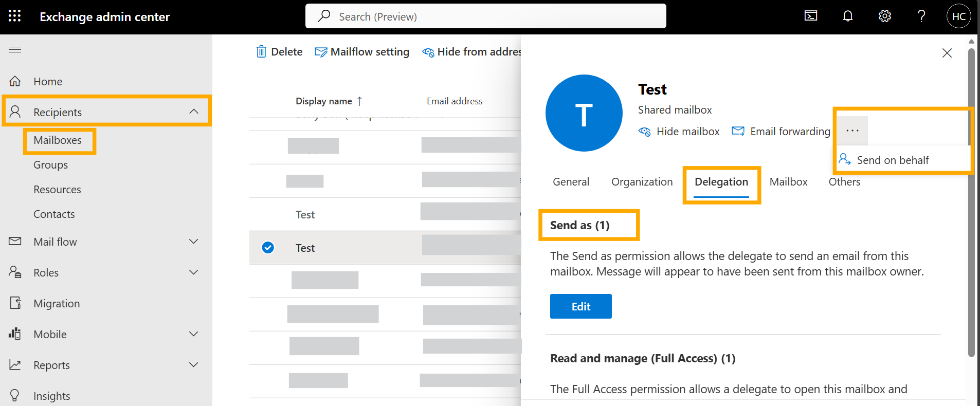Screen dimensions: 980x406
Task: Click the Display name column header
Action: pyautogui.click(x=324, y=101)
